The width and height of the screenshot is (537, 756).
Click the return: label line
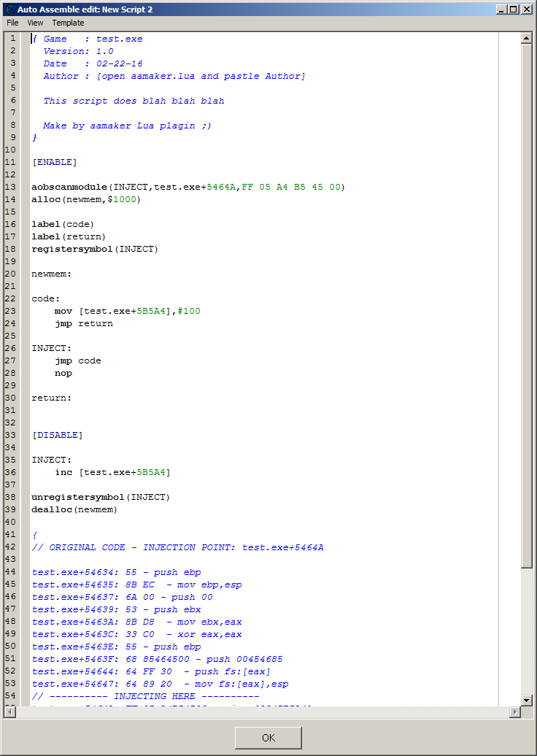(x=52, y=398)
